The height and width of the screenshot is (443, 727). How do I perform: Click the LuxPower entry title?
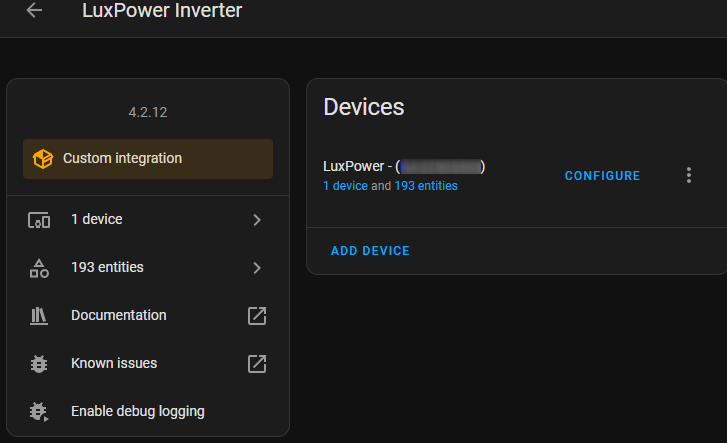point(404,166)
